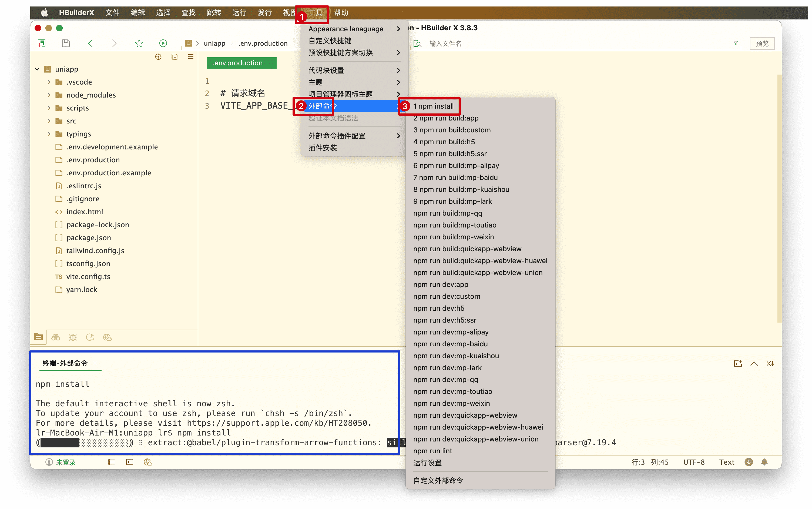Choose 自定义快捷键 menu item

(x=354, y=41)
